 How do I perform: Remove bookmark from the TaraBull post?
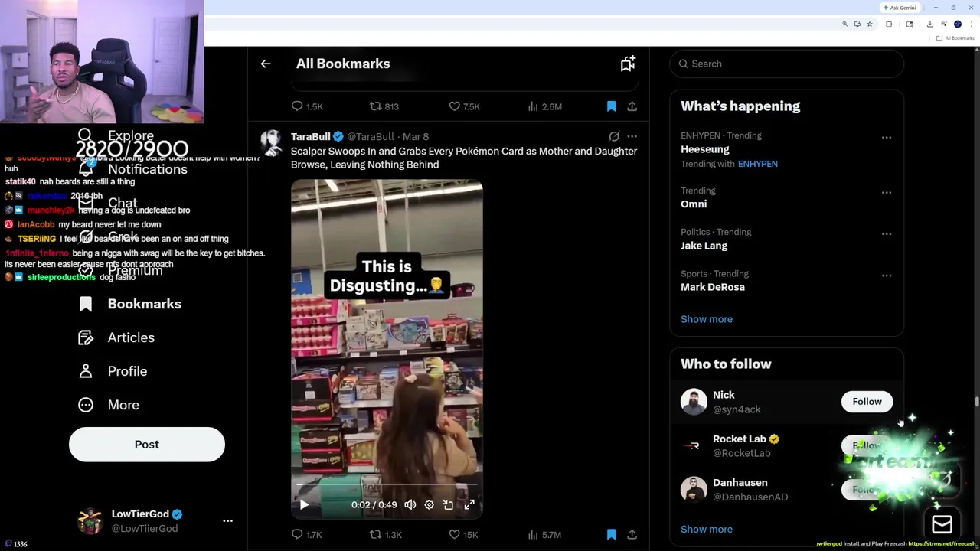click(611, 535)
